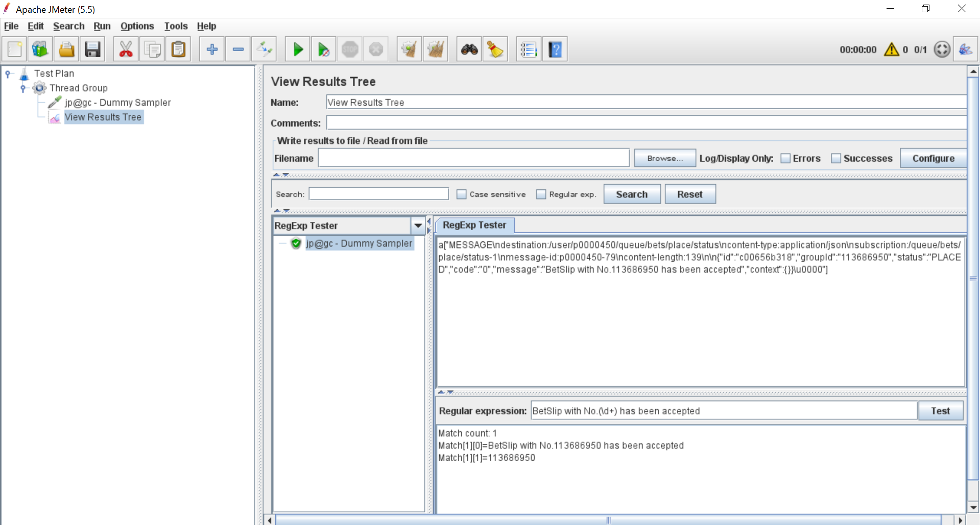The width and height of the screenshot is (980, 525).
Task: Click the Clear All double-broom icon
Action: (436, 49)
